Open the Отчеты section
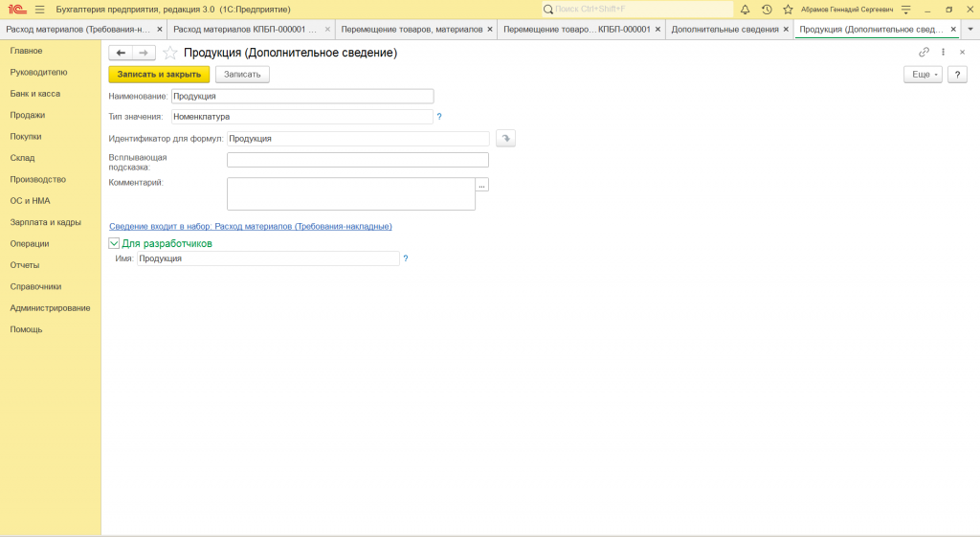Screen dimensions: 980x537 pyautogui.click(x=25, y=265)
